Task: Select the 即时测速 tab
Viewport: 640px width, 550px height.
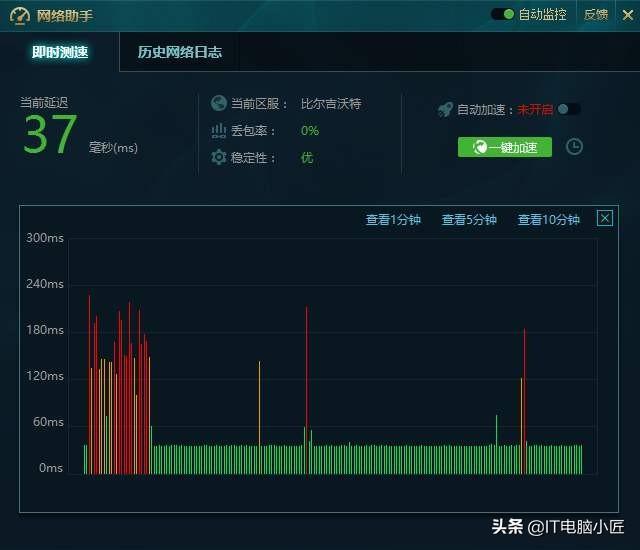Action: tap(60, 52)
